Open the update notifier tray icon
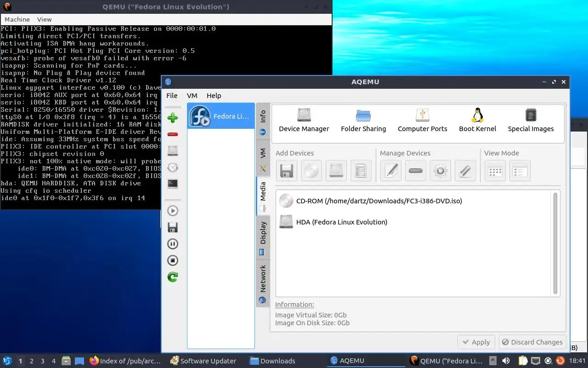This screenshot has height=368, width=588. point(560,361)
